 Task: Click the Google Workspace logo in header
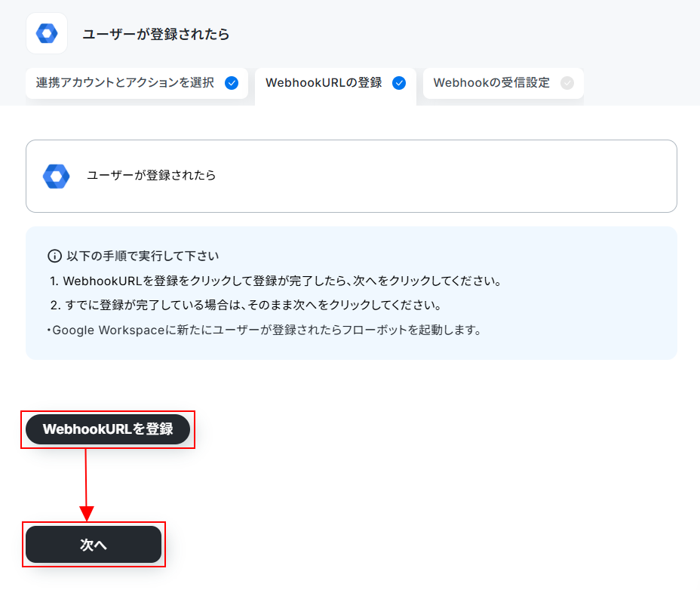[47, 33]
